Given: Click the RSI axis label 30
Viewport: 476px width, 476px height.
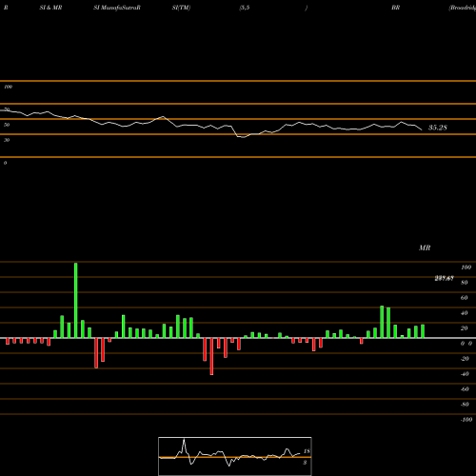Looking at the screenshot, I should [x=7, y=140].
